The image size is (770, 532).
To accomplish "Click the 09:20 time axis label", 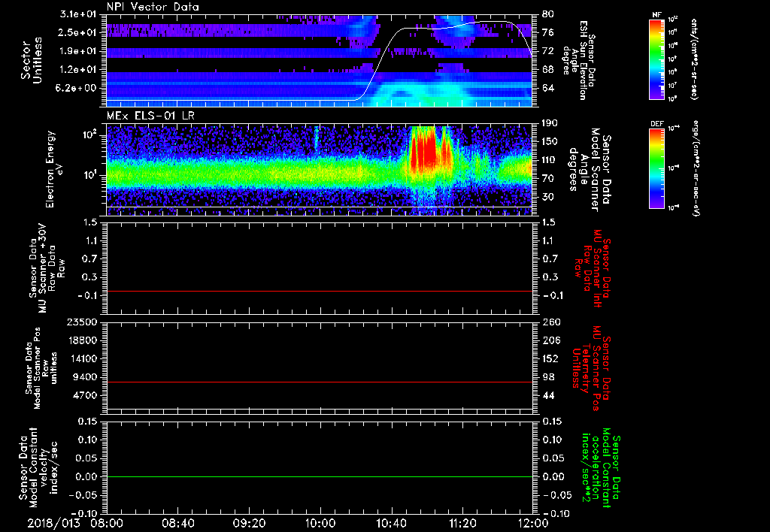I will coord(249,523).
